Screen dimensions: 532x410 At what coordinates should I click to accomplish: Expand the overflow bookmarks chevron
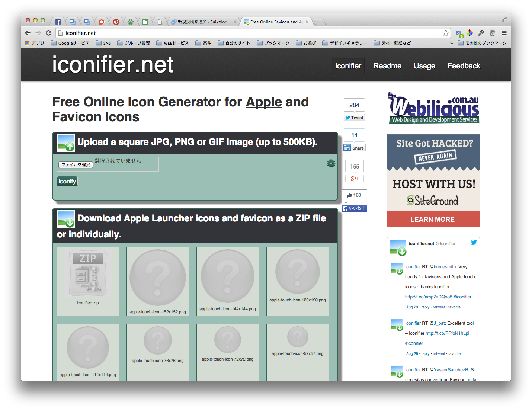[451, 43]
